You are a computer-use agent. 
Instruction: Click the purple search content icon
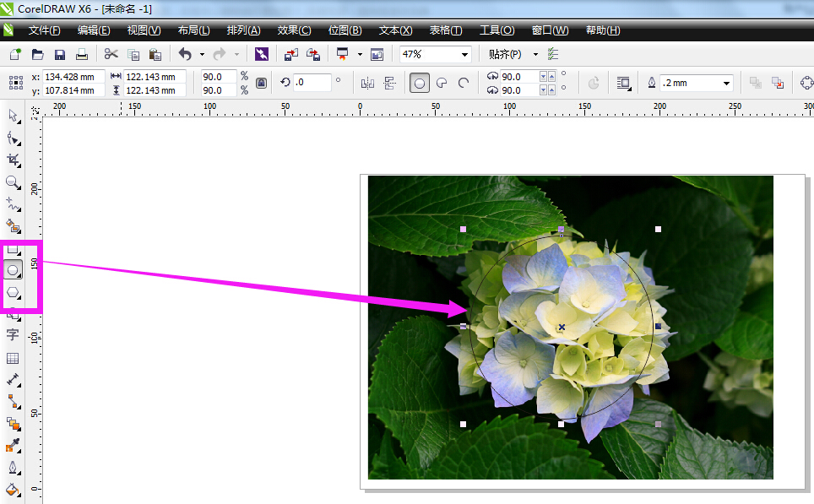[x=262, y=54]
